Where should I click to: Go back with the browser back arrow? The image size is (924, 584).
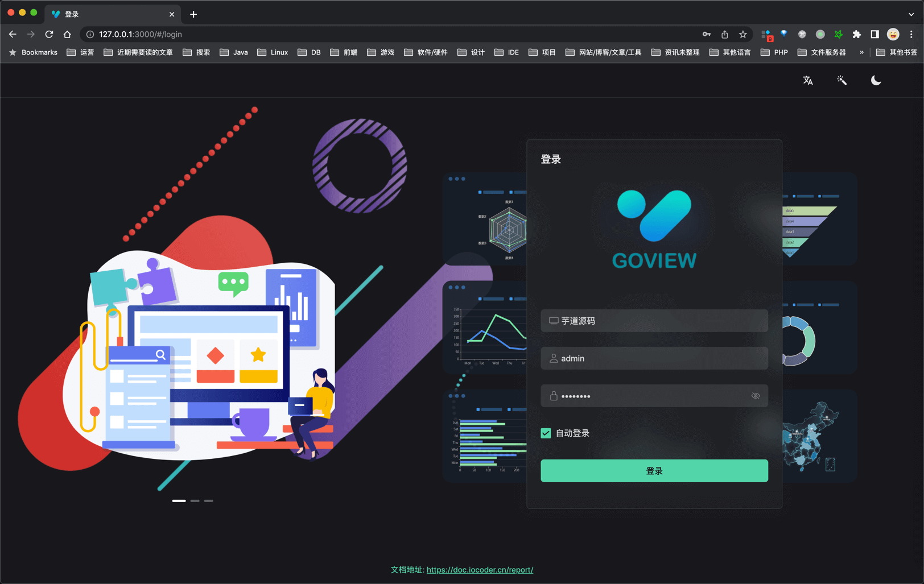[13, 34]
